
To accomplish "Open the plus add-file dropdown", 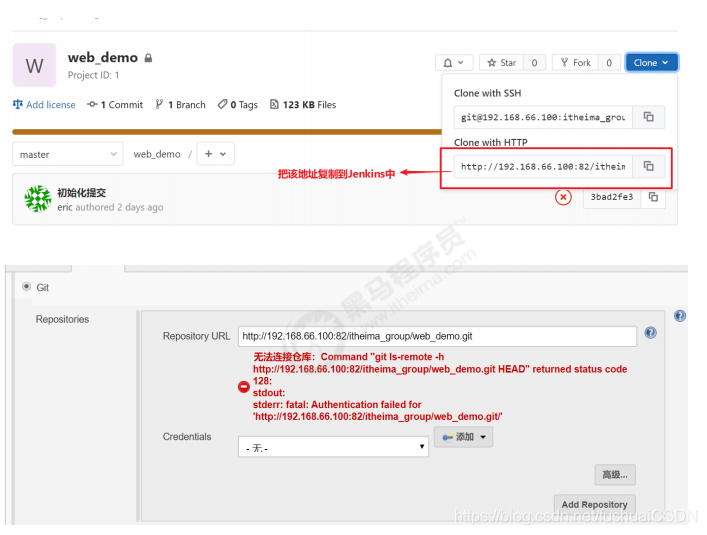I will tap(216, 154).
